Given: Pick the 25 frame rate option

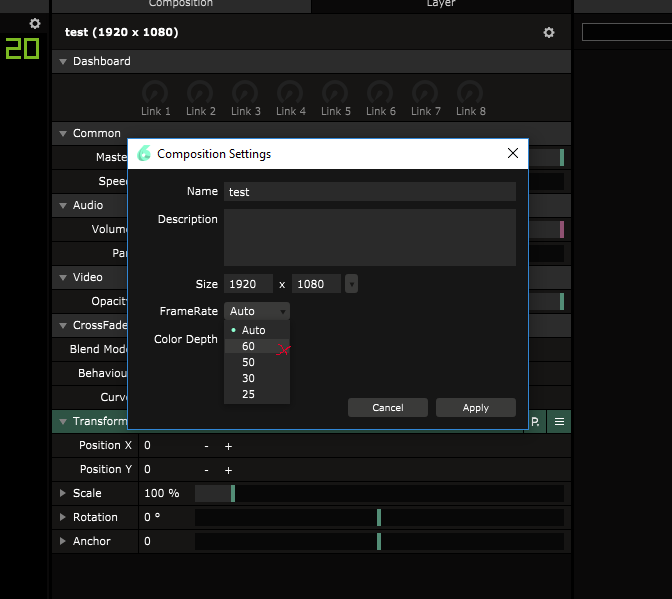Looking at the screenshot, I should pyautogui.click(x=249, y=394).
